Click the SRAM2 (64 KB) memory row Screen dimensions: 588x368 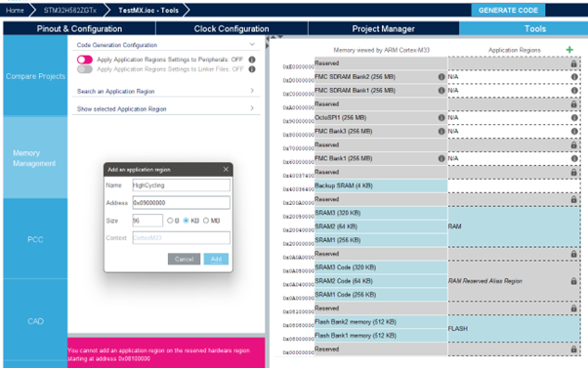(x=381, y=226)
